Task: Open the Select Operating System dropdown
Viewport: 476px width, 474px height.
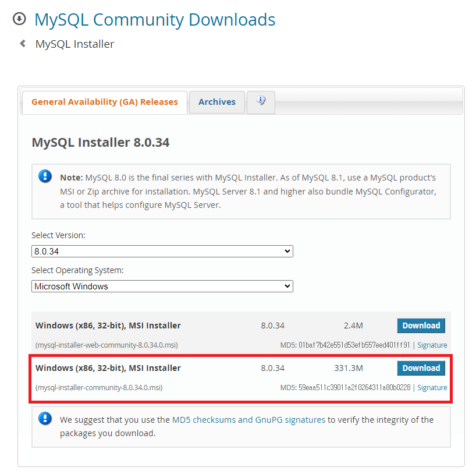Action: [x=162, y=286]
